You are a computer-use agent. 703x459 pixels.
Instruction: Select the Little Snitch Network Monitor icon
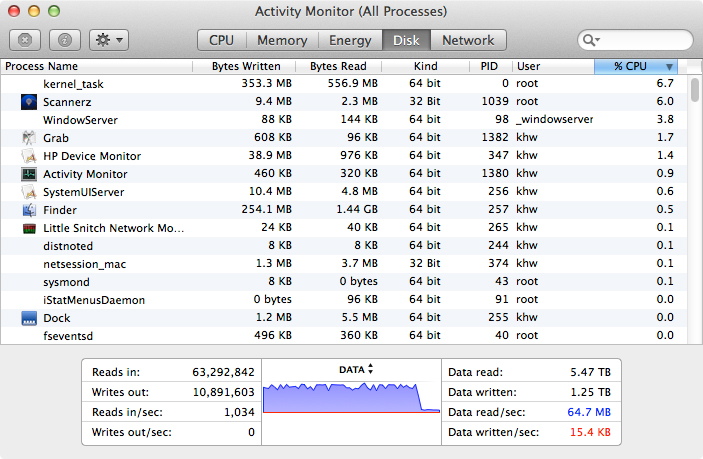pyautogui.click(x=29, y=228)
